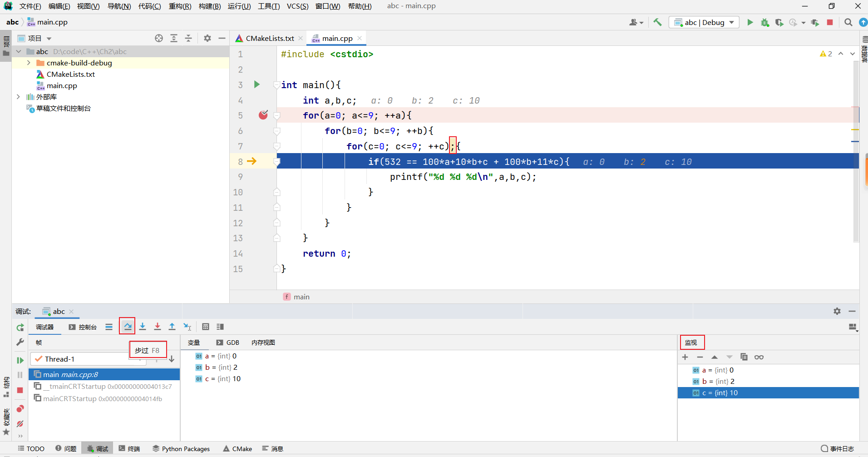
Task: Add a new watch with plus icon
Action: [x=685, y=357]
